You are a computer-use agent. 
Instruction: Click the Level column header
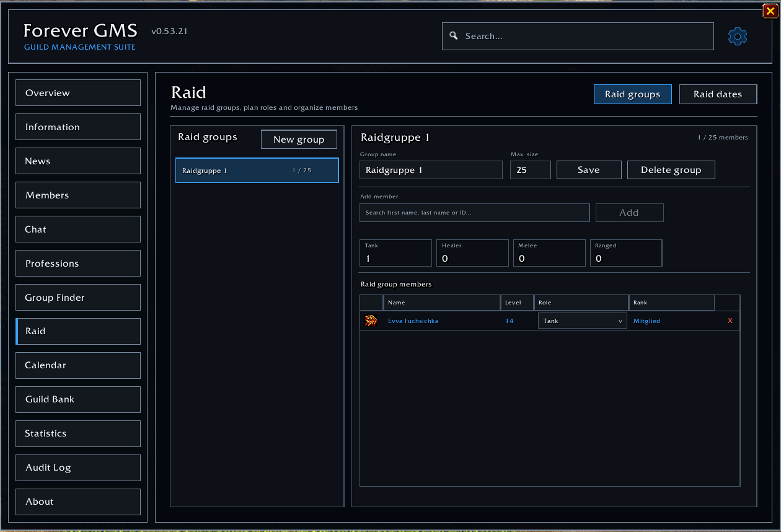pos(517,303)
